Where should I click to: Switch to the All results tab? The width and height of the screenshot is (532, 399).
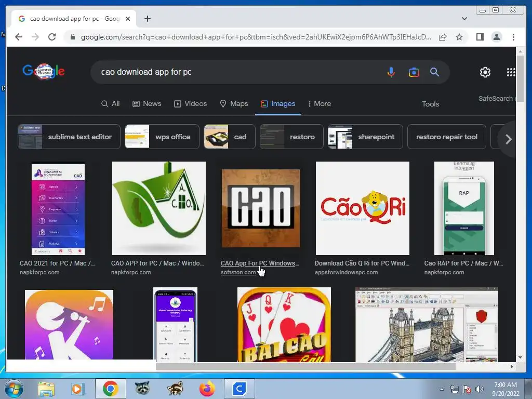(x=111, y=103)
